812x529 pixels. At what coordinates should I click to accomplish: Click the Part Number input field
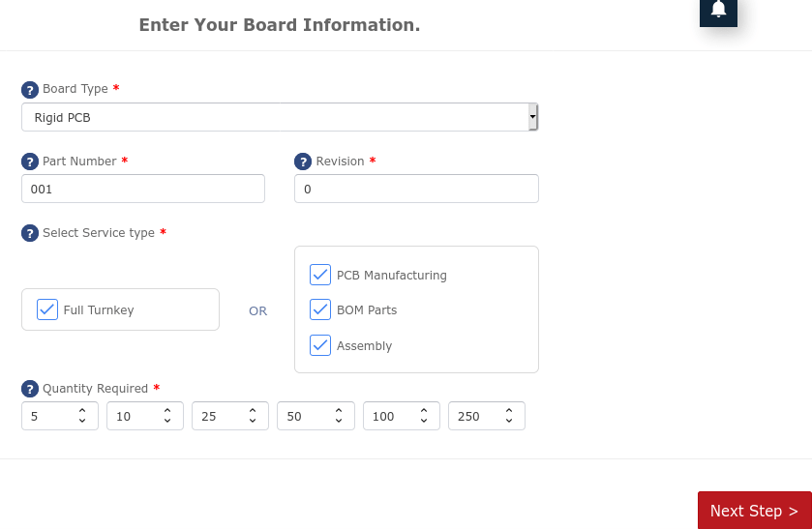coord(142,190)
